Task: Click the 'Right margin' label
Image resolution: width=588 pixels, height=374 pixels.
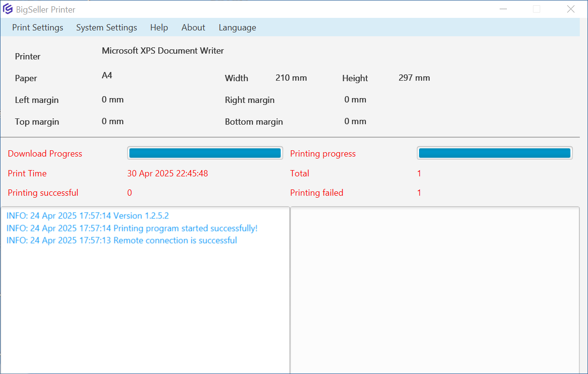Action: (x=250, y=100)
